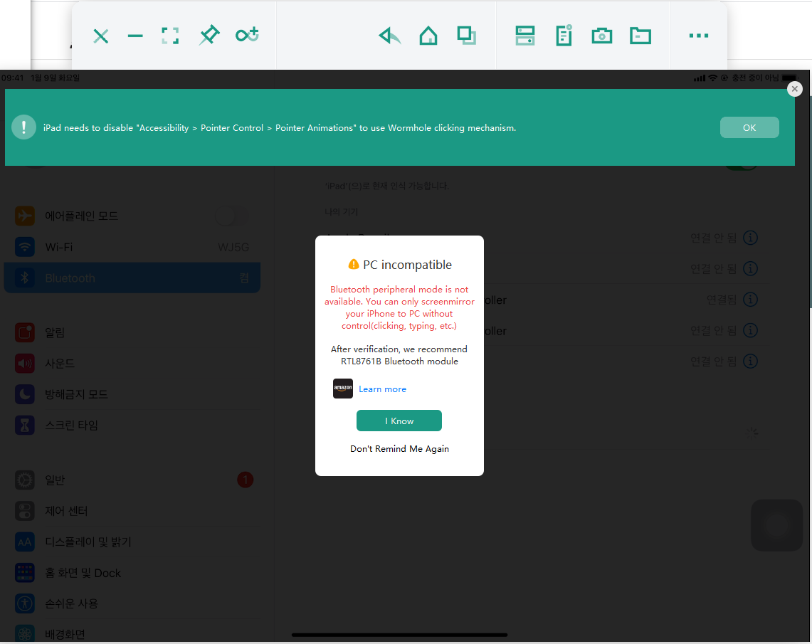
Task: Click info icon beside 연결됨 device
Action: coord(750,299)
